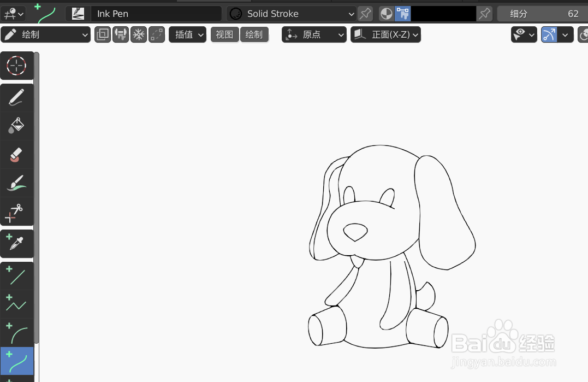This screenshot has height=382, width=588.
Task: Click the toolbar vertical scrollbar
Action: (x=37, y=198)
